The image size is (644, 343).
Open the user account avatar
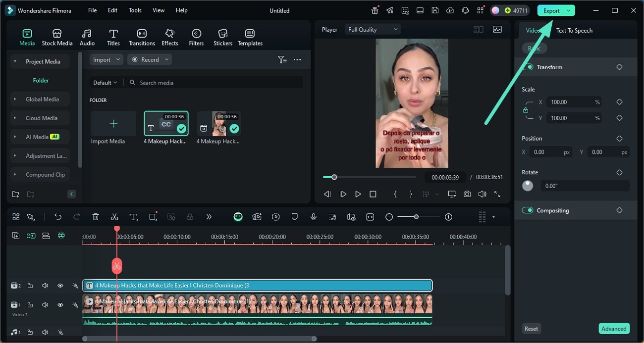(x=495, y=10)
